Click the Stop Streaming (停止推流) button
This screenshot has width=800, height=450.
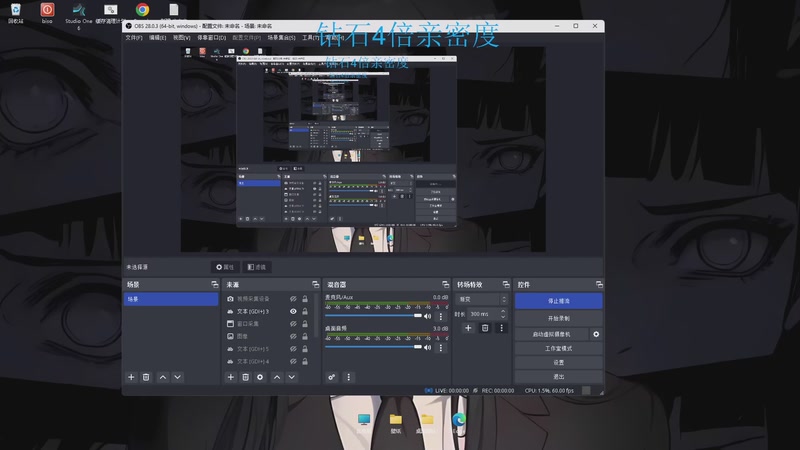pyautogui.click(x=559, y=301)
